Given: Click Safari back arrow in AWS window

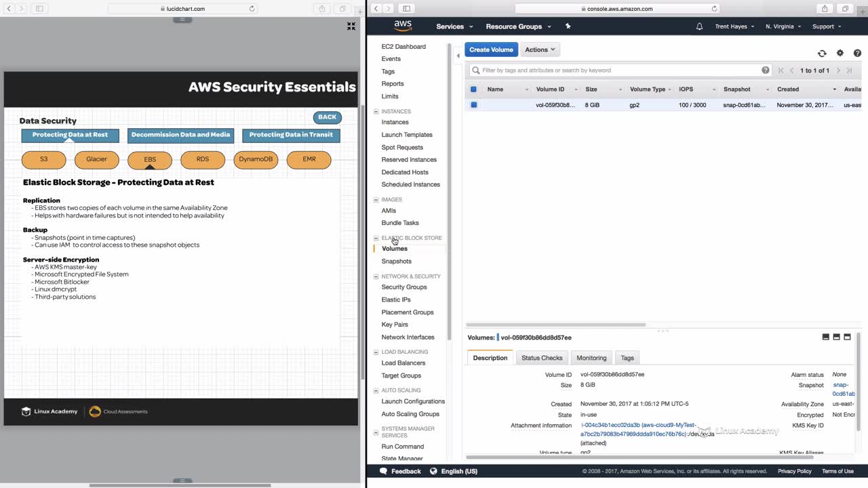Looking at the screenshot, I should pyautogui.click(x=376, y=9).
